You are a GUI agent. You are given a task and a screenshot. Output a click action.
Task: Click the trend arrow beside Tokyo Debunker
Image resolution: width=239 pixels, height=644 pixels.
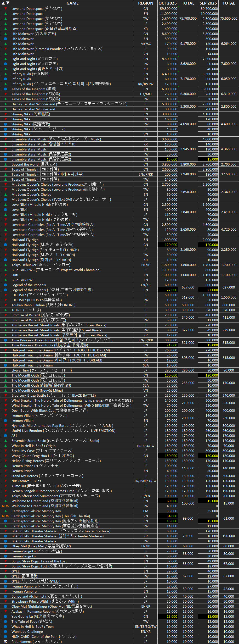click(x=6, y=265)
